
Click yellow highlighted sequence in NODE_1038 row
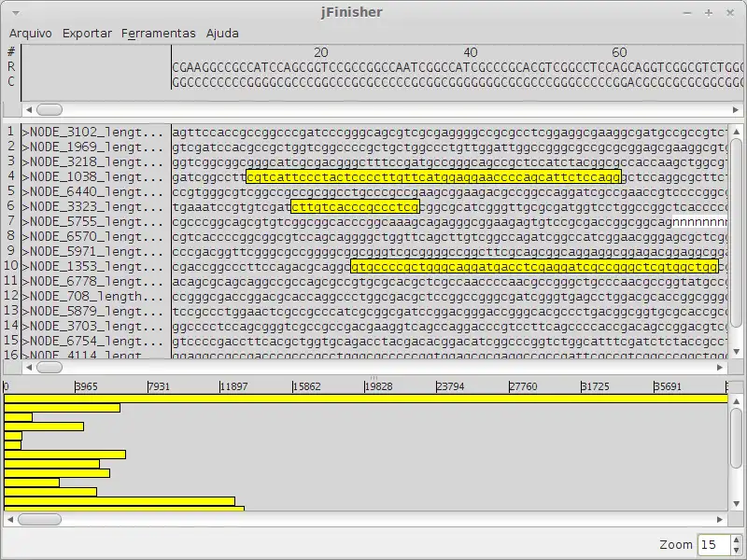434,177
